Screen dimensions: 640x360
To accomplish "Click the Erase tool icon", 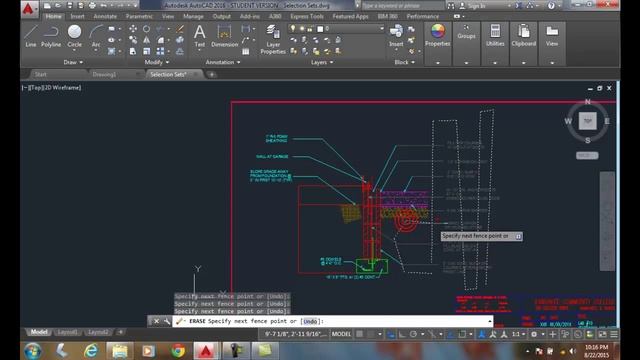I will point(180,29).
